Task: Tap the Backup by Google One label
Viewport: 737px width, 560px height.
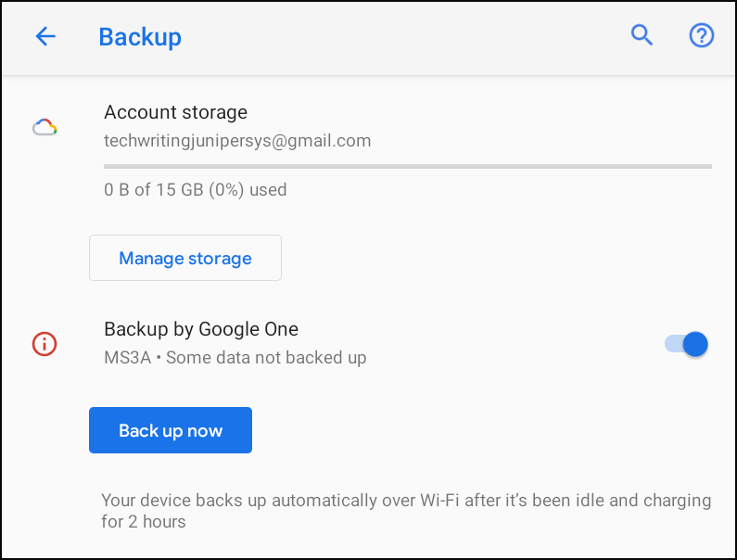Action: point(201,328)
